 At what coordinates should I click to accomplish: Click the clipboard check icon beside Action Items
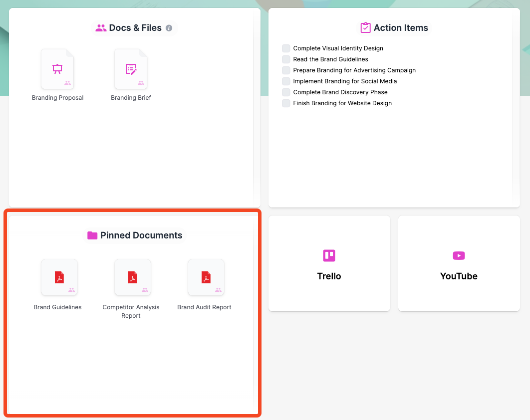pos(365,28)
